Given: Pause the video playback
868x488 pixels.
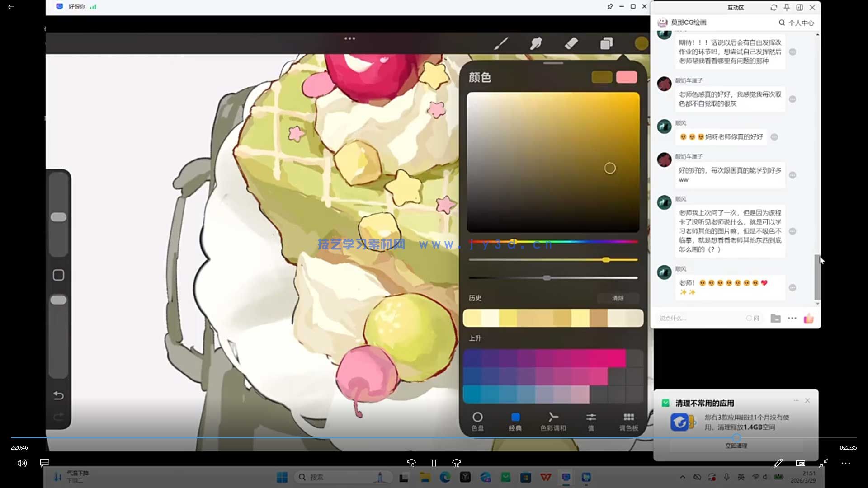Looking at the screenshot, I should (x=434, y=463).
